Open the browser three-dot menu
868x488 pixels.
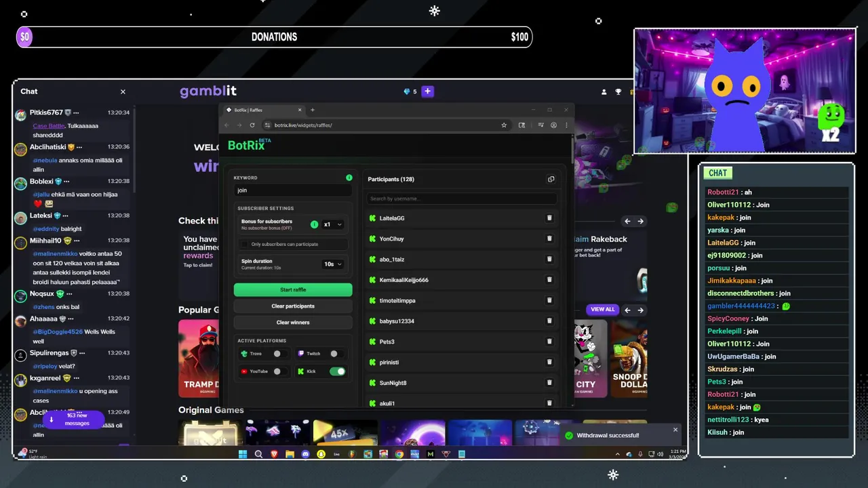[566, 125]
